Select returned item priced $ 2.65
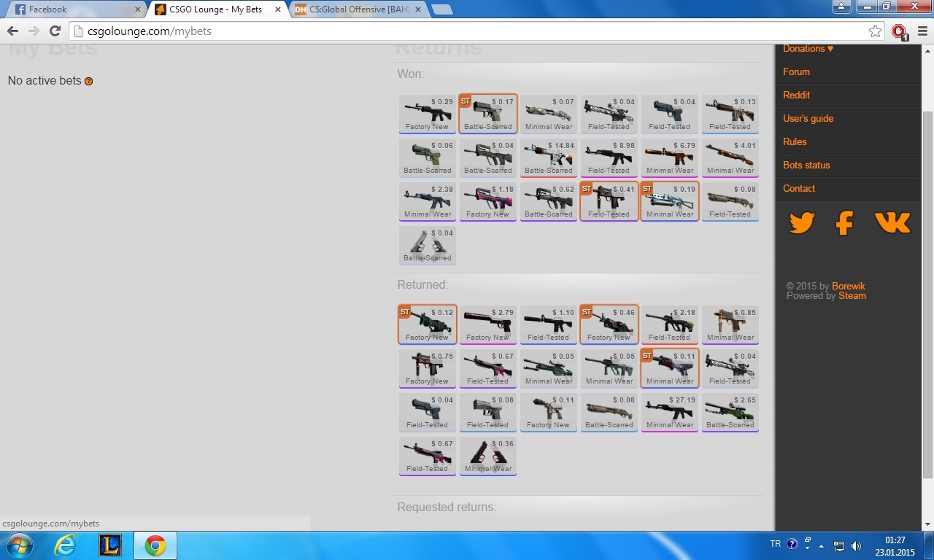Viewport: 934px width, 560px height. [x=730, y=412]
